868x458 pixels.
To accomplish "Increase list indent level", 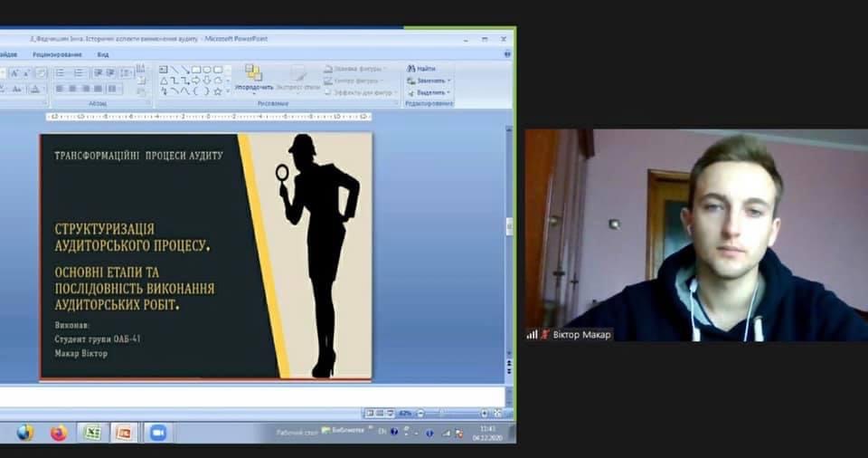I will point(109,73).
